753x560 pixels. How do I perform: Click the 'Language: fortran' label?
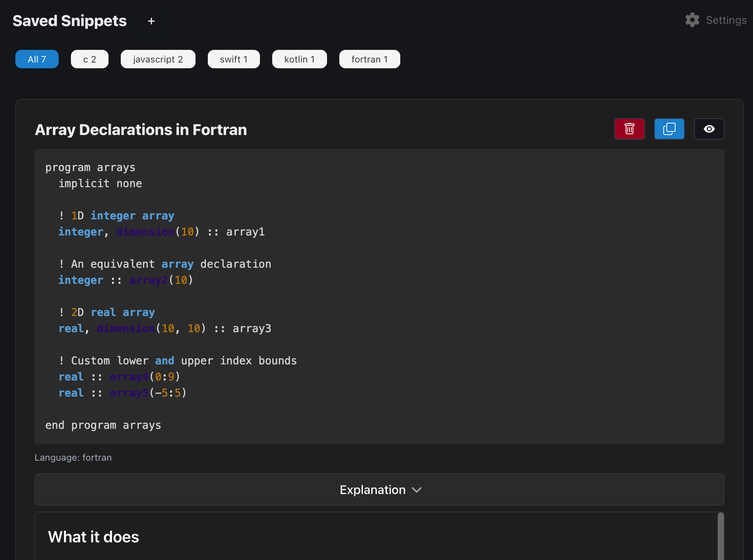(73, 458)
